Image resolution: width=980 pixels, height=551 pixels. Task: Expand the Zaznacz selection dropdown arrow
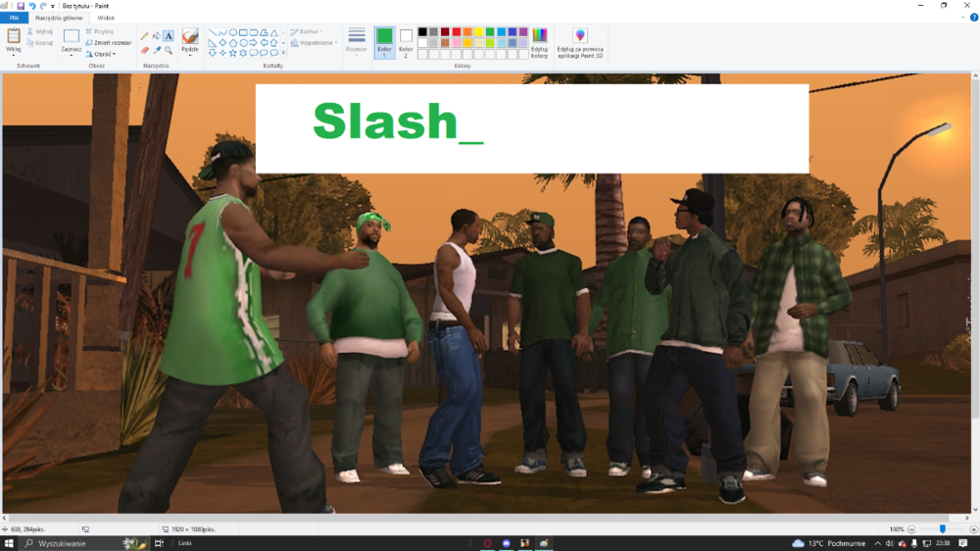click(x=71, y=55)
